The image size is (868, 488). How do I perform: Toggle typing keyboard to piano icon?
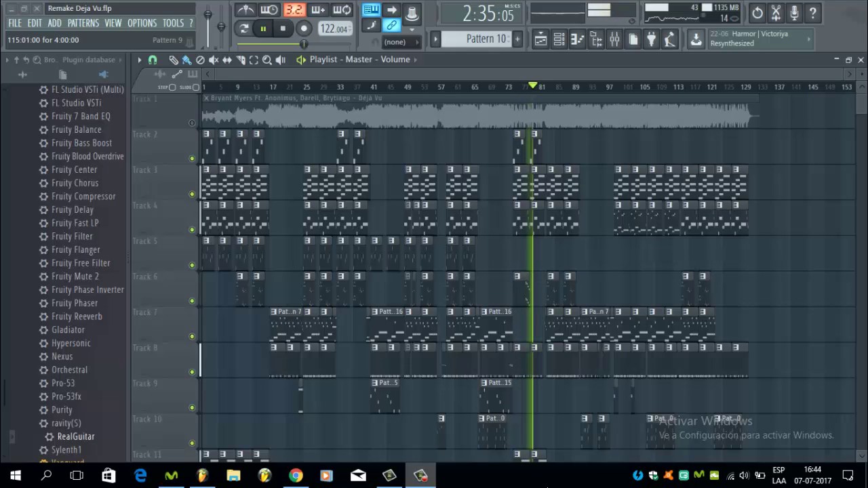point(371,10)
